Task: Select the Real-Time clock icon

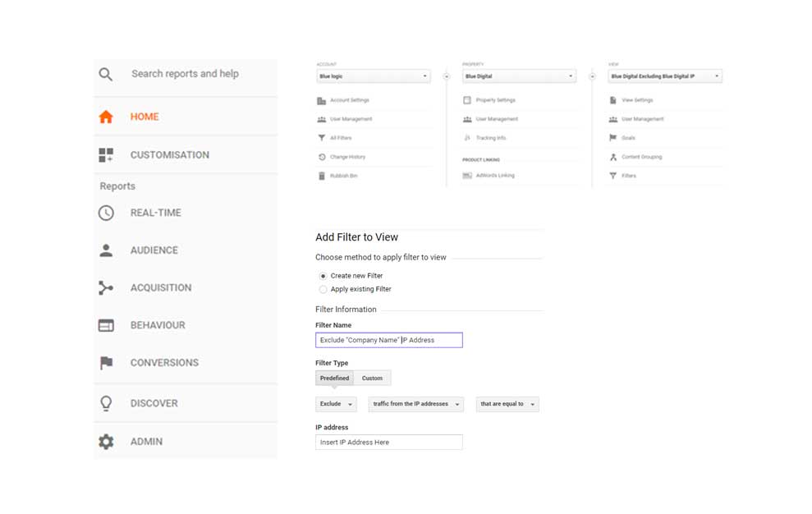Action: [107, 213]
